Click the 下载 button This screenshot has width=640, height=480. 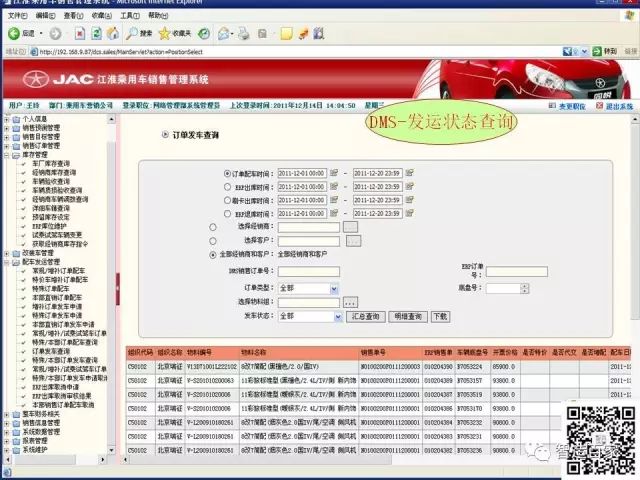pyautogui.click(x=440, y=317)
